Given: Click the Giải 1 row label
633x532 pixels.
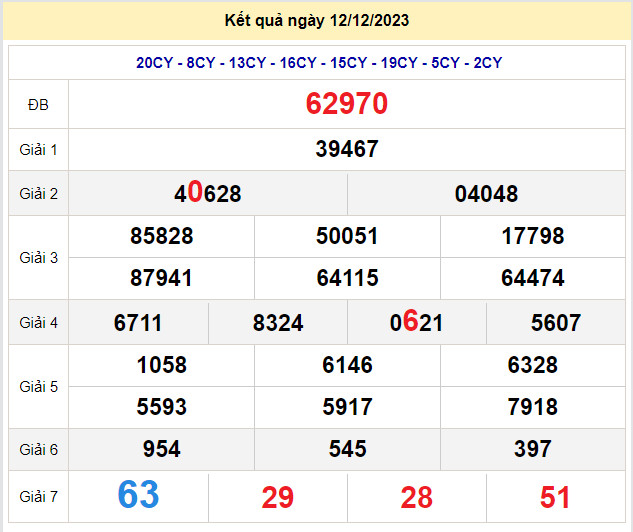Looking at the screenshot, I should tap(38, 150).
